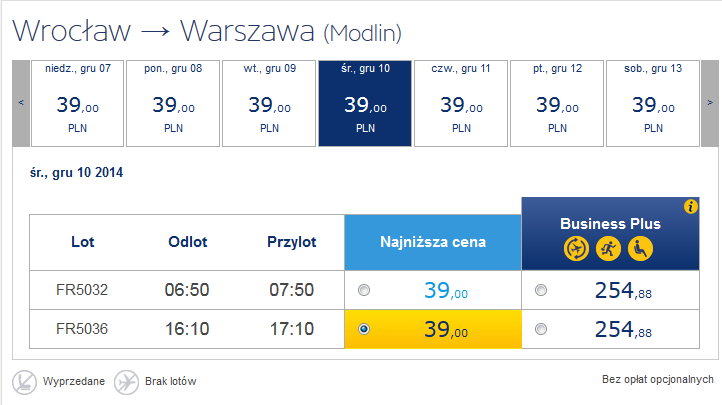This screenshot has height=405, width=722.
Task: Click the premium seat icon
Action: tap(640, 249)
